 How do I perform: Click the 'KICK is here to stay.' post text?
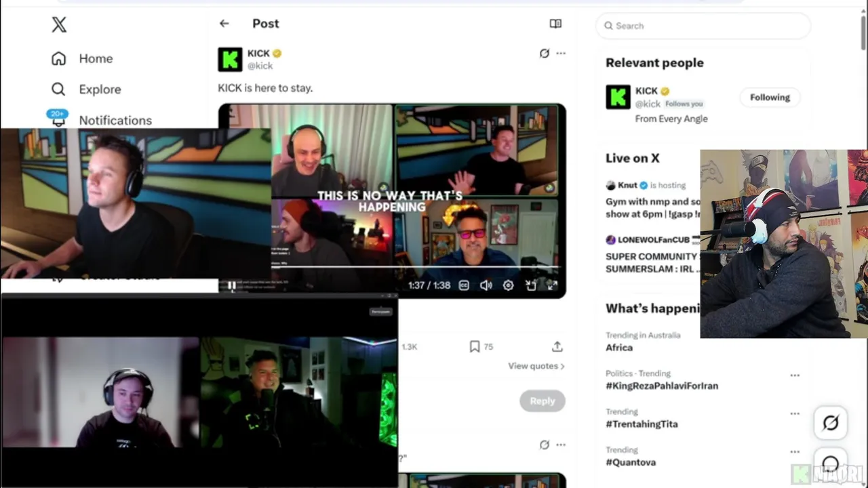coord(265,88)
